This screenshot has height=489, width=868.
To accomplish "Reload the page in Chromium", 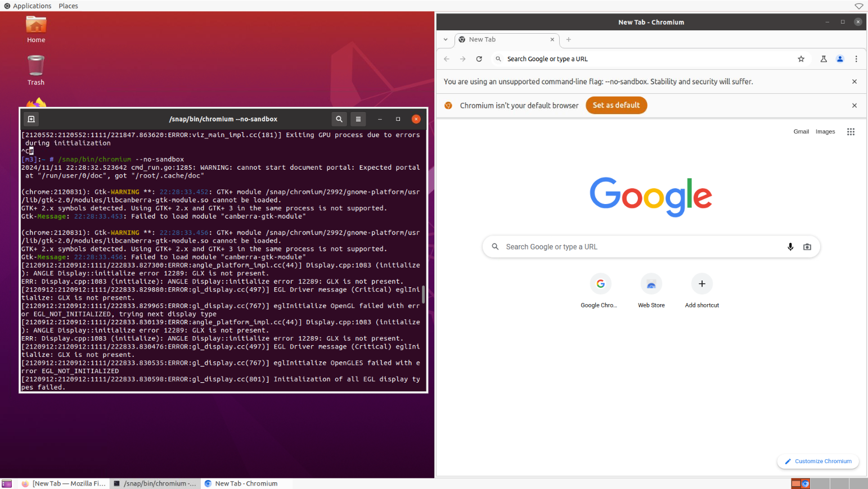I will point(479,59).
